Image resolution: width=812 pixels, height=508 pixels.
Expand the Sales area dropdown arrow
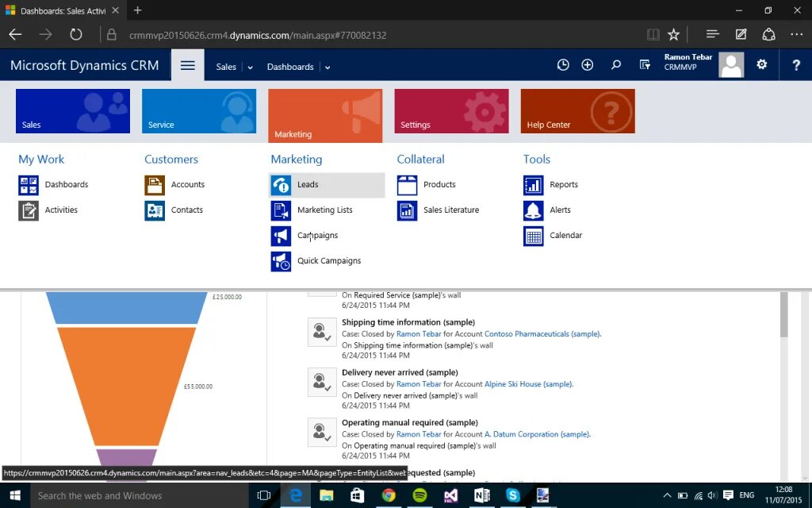click(x=250, y=67)
